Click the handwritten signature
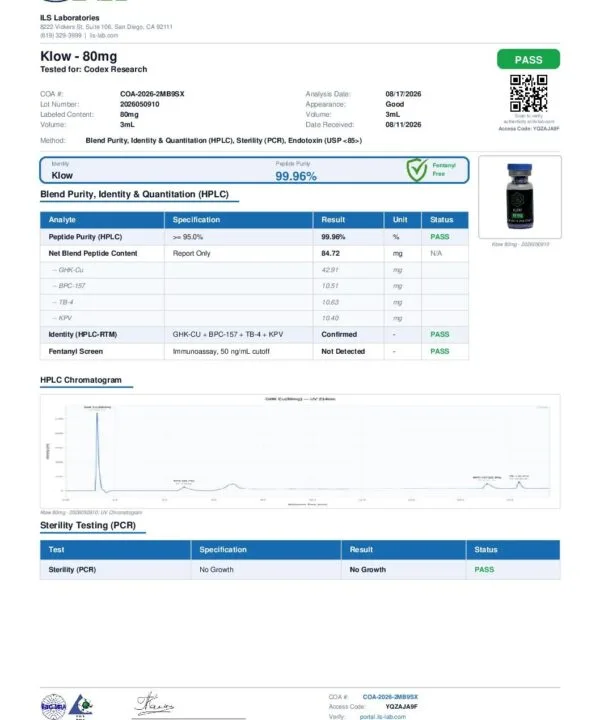 click(154, 703)
